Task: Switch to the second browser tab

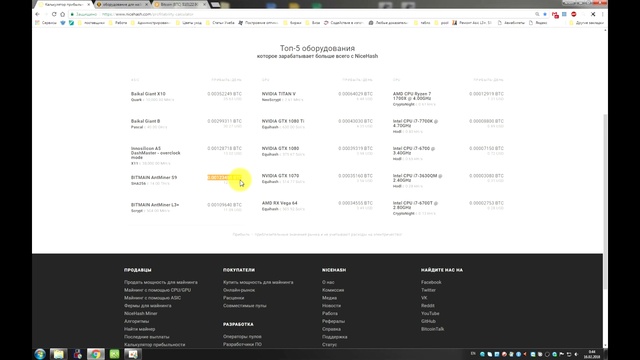Action: click(122, 4)
